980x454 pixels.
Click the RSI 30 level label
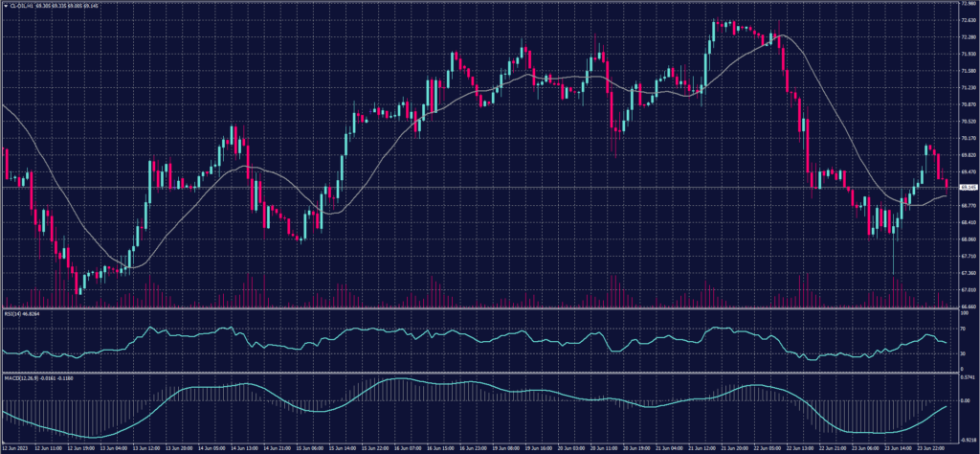tap(962, 354)
